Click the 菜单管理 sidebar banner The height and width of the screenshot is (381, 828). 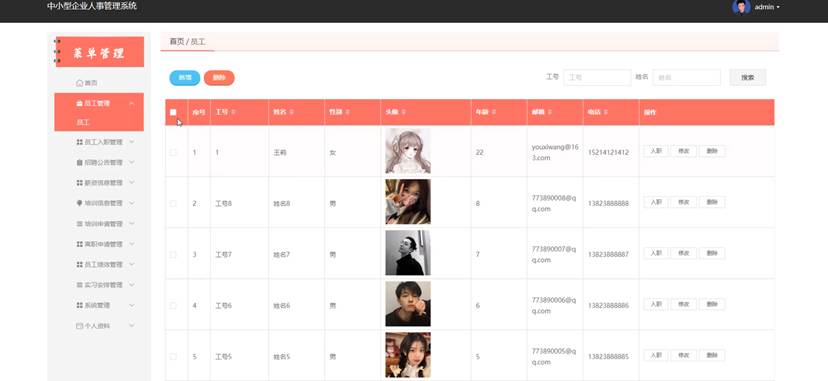click(x=99, y=52)
